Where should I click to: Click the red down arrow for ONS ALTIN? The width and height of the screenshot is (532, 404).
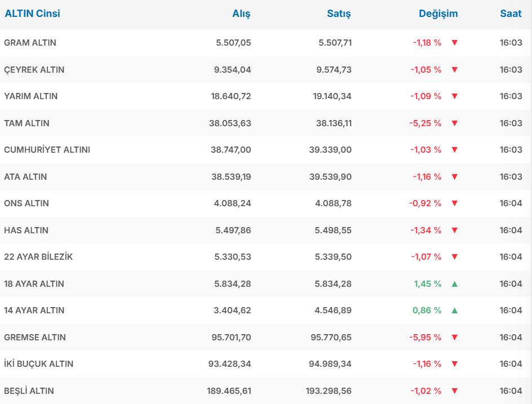point(454,203)
